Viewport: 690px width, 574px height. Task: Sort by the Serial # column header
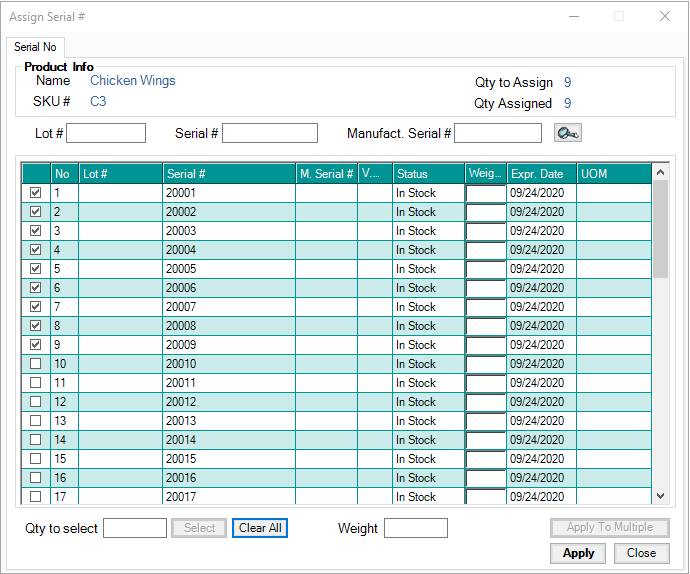[x=229, y=174]
